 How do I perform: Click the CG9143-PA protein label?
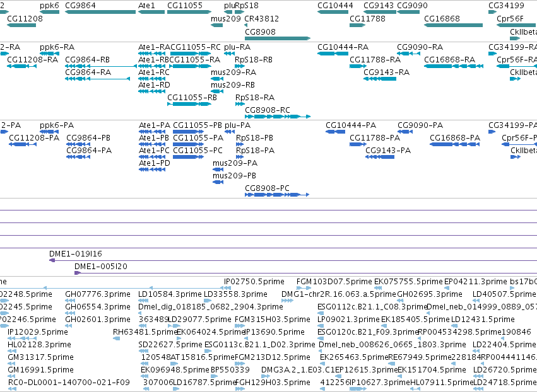388,151
